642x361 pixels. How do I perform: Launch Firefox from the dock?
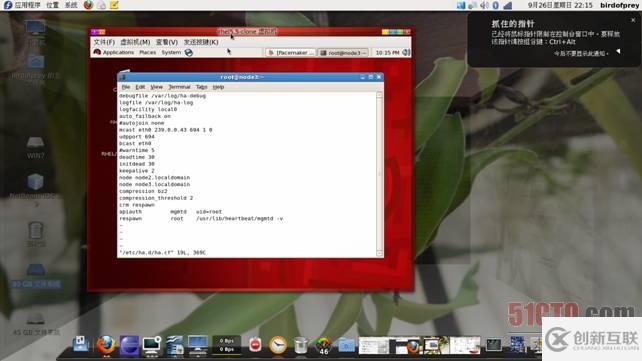[x=106, y=345]
